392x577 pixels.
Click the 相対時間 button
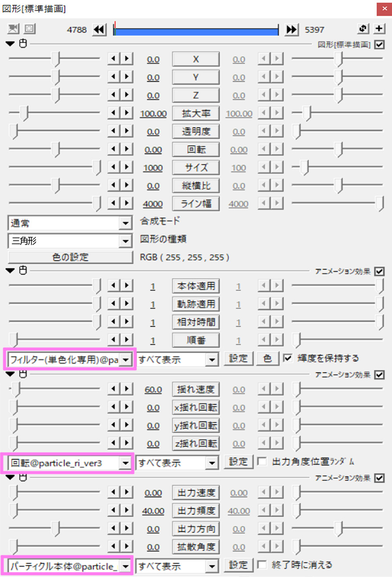tap(196, 322)
